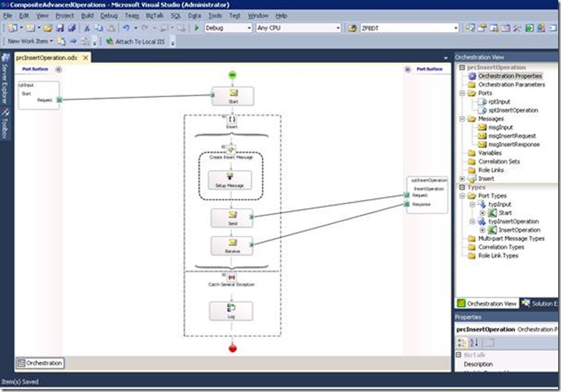Open New Work Item dropdown

(x=51, y=41)
